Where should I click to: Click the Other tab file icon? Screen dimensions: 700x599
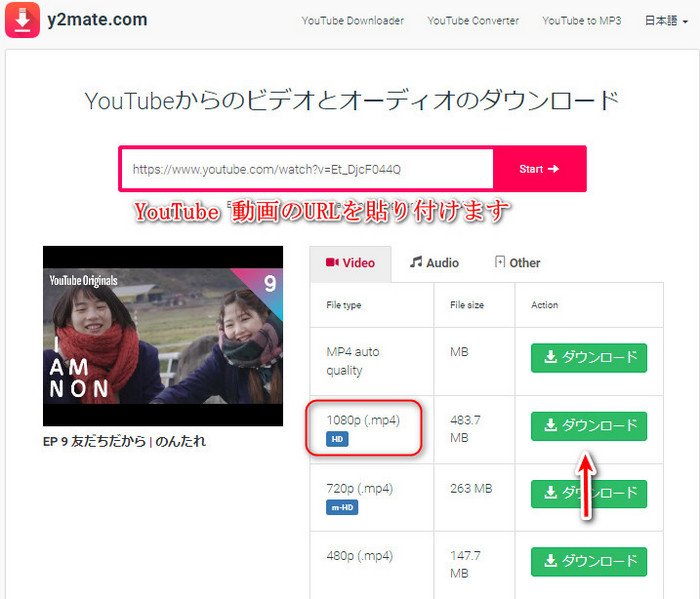coord(500,262)
